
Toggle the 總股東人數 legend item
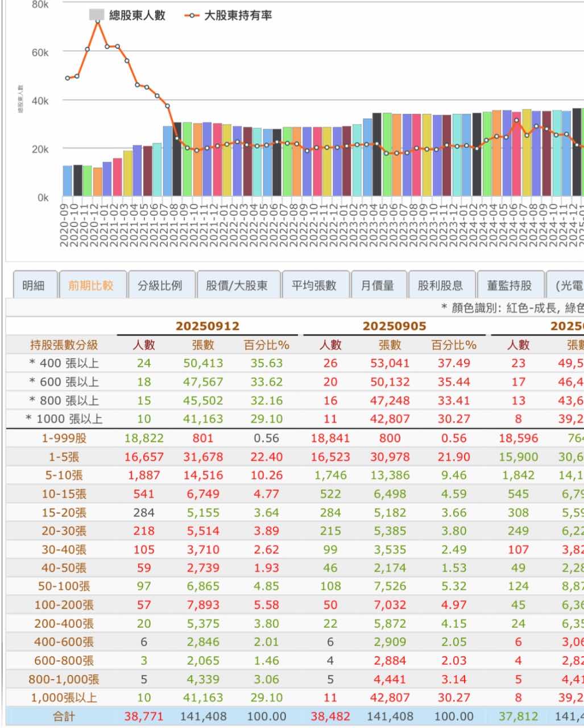pos(127,15)
